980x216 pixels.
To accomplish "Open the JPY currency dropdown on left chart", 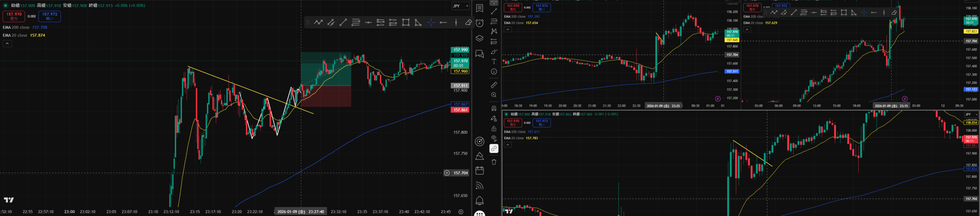I will point(460,6).
